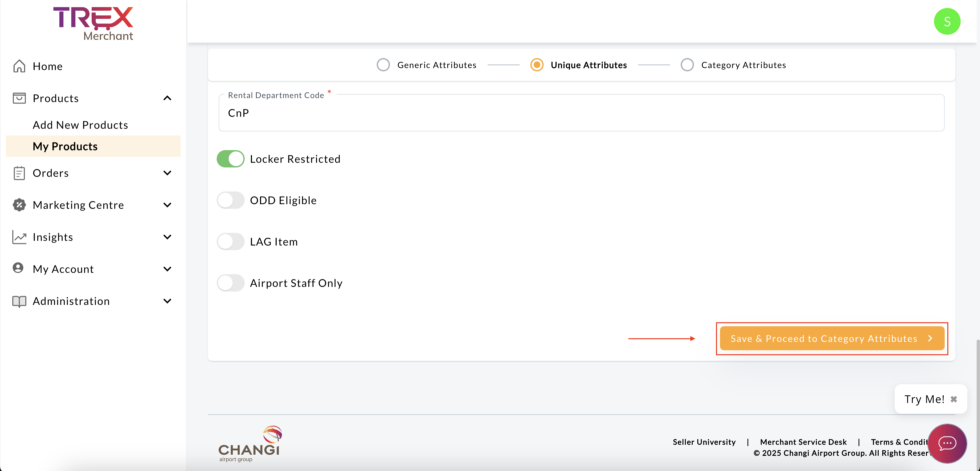Enable the ODD Eligible switch
The width and height of the screenshot is (980, 471).
click(231, 200)
